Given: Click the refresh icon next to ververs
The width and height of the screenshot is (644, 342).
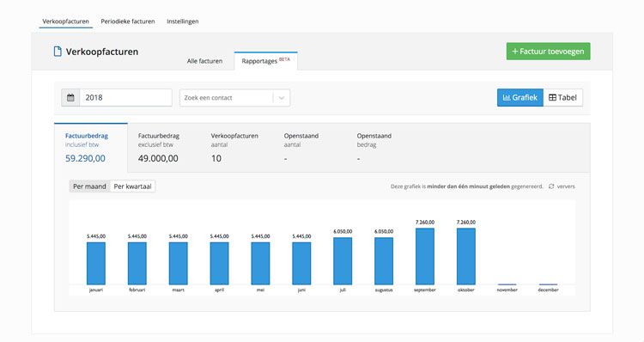Looking at the screenshot, I should click(x=551, y=186).
